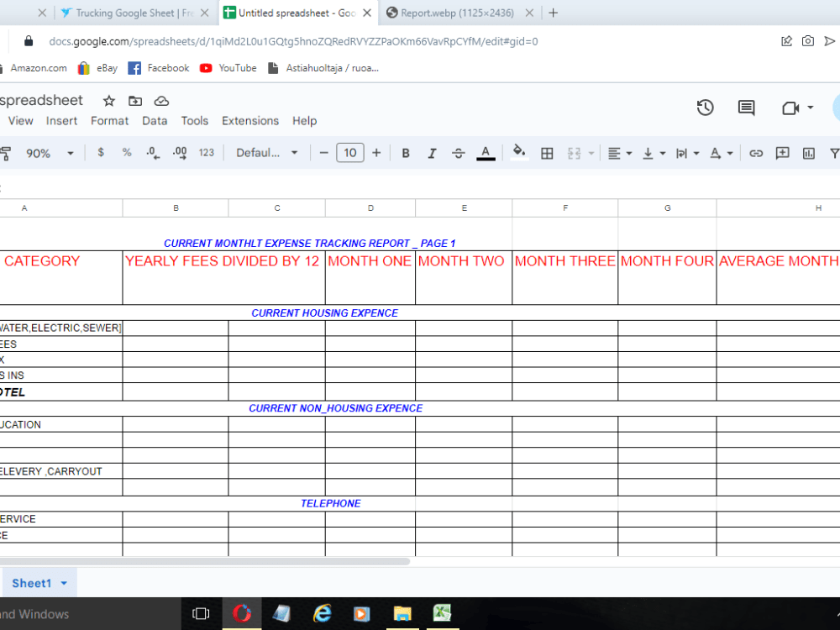The width and height of the screenshot is (840, 630).
Task: Open version history
Action: click(705, 108)
